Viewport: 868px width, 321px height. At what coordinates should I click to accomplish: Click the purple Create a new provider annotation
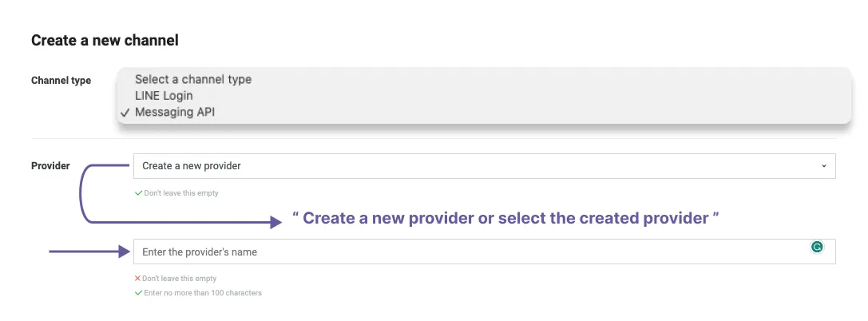click(x=505, y=218)
